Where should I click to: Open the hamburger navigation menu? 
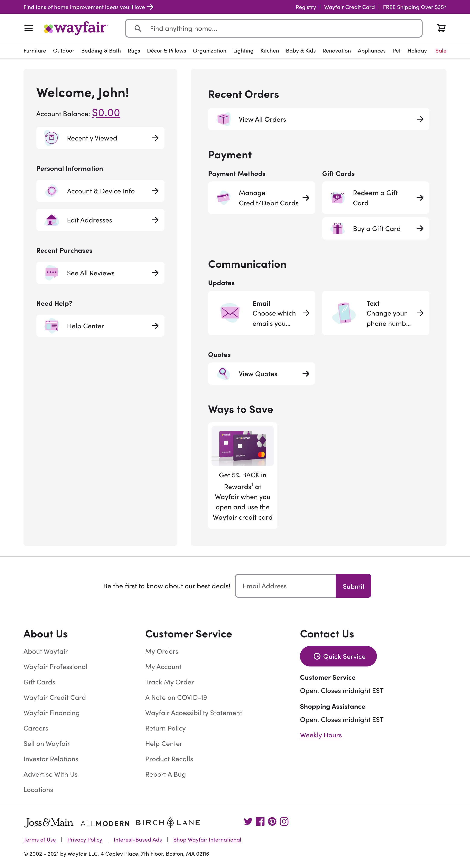click(28, 28)
